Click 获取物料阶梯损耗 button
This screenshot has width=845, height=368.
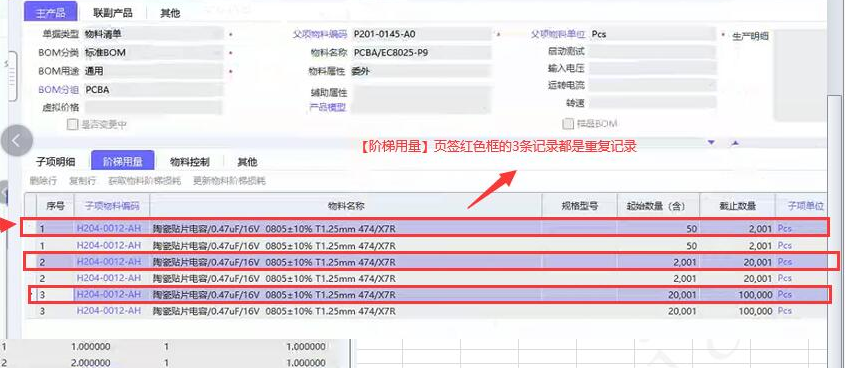coord(144,181)
